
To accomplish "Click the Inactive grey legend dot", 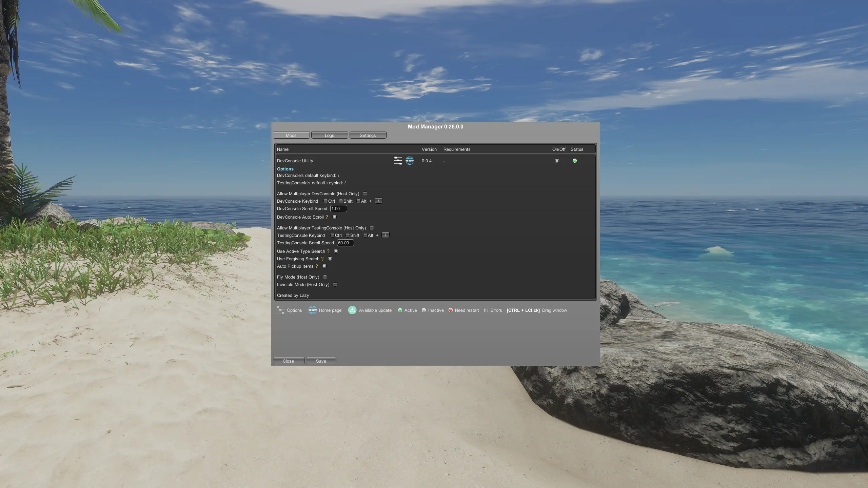I will [424, 310].
